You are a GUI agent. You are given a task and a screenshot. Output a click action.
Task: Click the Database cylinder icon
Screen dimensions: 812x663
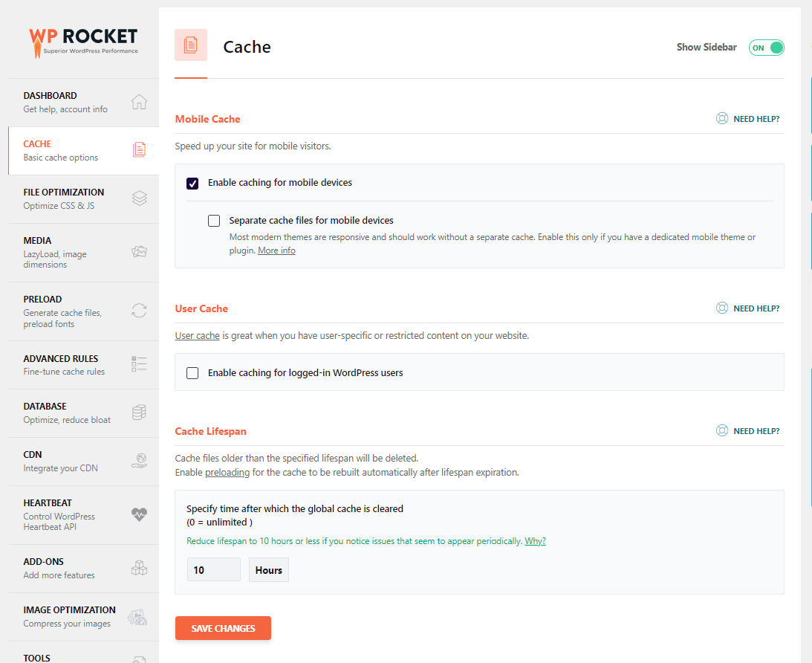(x=139, y=413)
